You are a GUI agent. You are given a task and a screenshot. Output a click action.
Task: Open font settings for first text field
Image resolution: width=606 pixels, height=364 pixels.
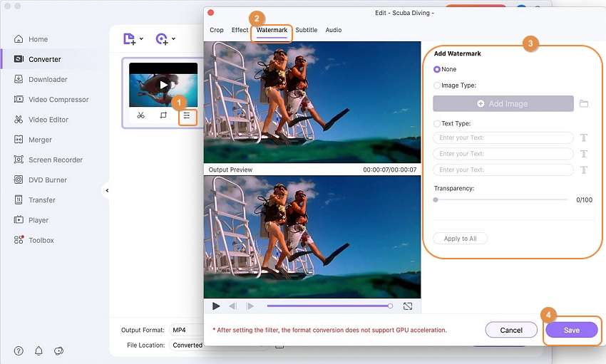584,137
